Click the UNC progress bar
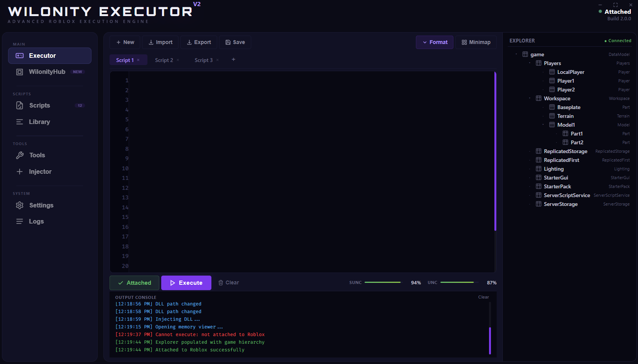 click(459, 282)
